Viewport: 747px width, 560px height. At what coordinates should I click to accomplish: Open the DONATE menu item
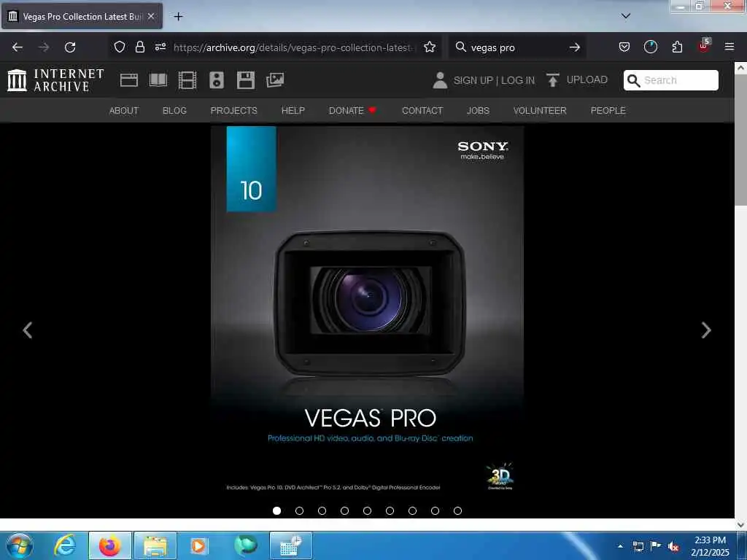point(352,111)
